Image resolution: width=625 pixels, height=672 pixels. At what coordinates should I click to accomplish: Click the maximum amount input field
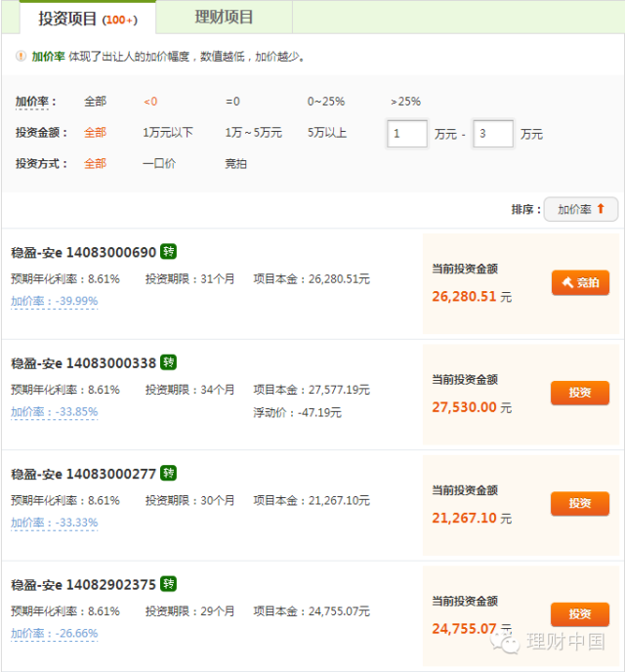point(493,134)
